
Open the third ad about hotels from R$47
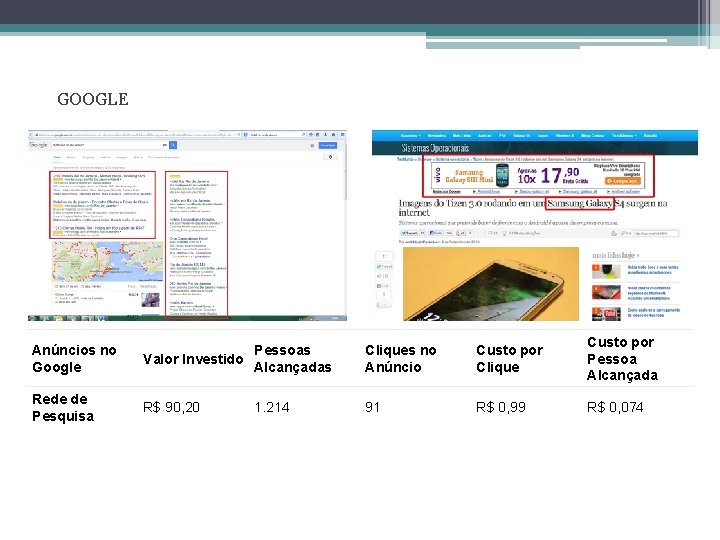tap(99, 228)
